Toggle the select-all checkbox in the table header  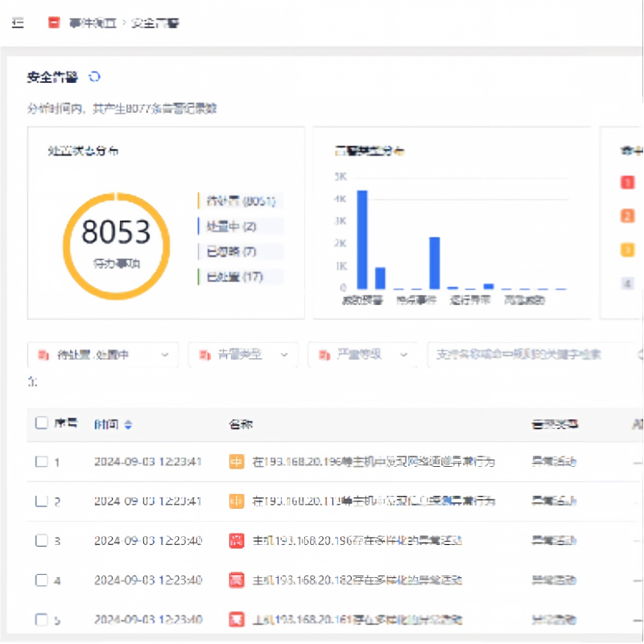coord(42,423)
